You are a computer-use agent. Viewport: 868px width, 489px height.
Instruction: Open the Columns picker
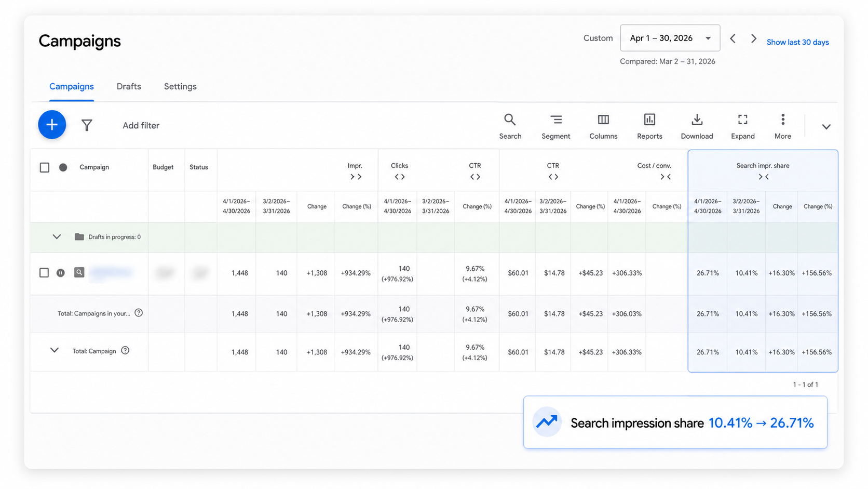tap(603, 127)
